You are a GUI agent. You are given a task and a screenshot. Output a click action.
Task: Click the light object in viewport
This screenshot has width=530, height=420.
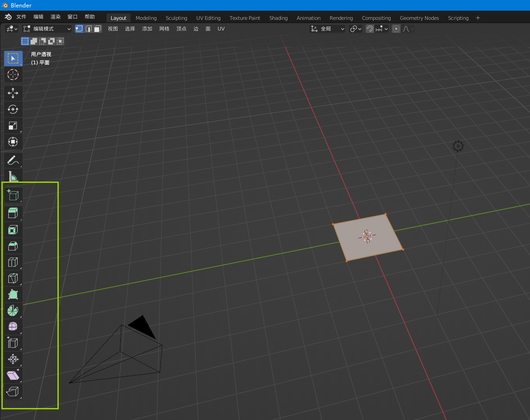click(x=458, y=146)
